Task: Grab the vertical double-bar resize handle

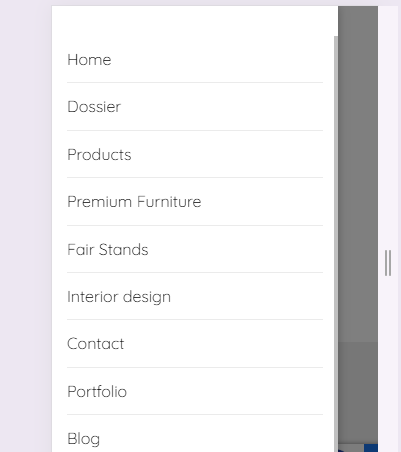Action: 388,263
